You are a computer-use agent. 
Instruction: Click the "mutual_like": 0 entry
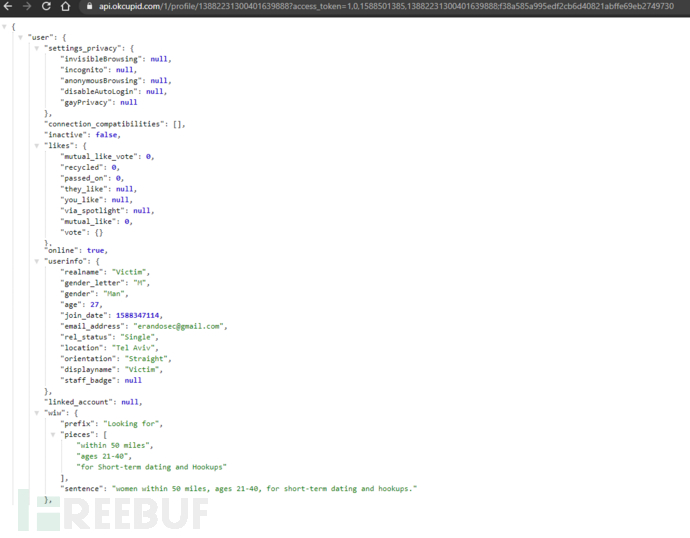tap(96, 221)
